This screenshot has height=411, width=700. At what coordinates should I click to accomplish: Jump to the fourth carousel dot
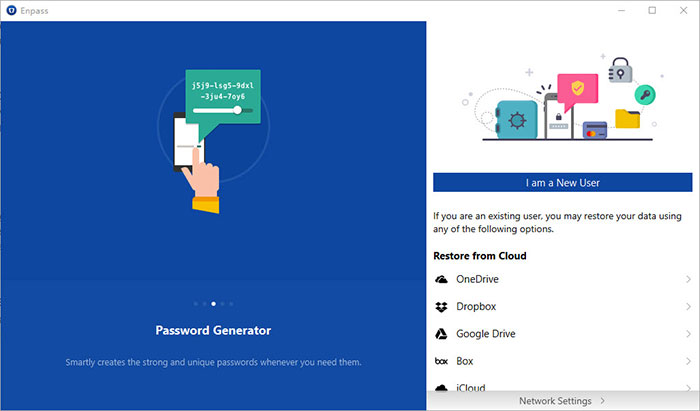point(222,304)
